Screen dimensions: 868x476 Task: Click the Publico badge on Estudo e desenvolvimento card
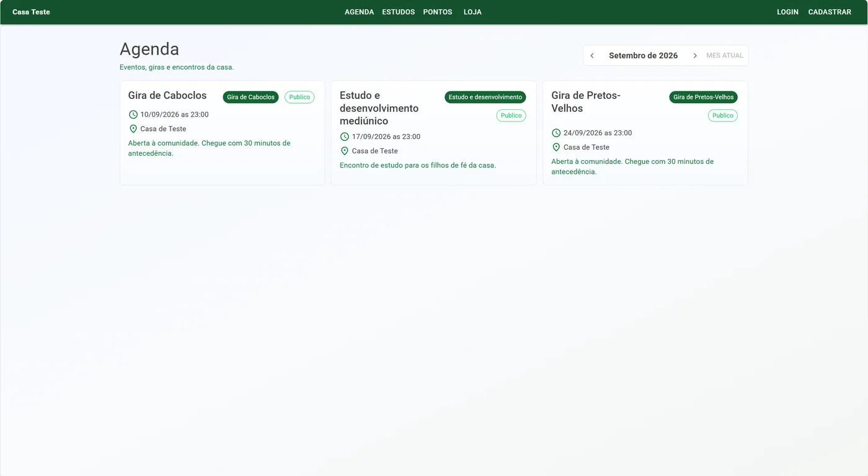[511, 115]
